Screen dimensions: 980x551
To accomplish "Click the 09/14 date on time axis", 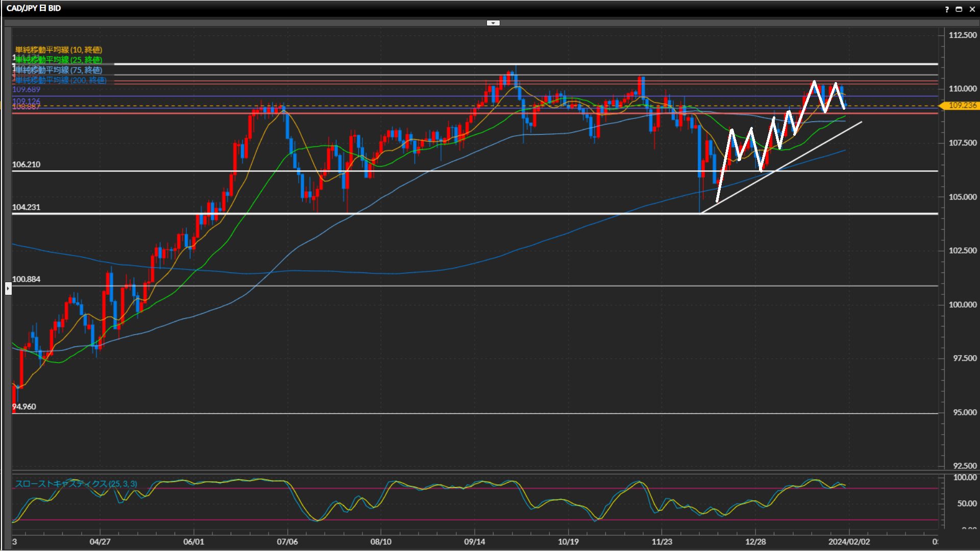I will click(x=474, y=542).
